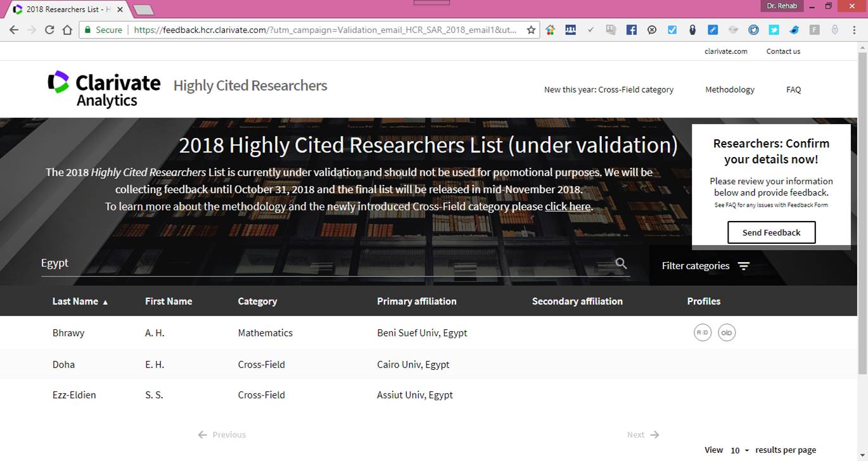The width and height of the screenshot is (868, 461).
Task: Click the Primary affiliation column header
Action: (416, 301)
